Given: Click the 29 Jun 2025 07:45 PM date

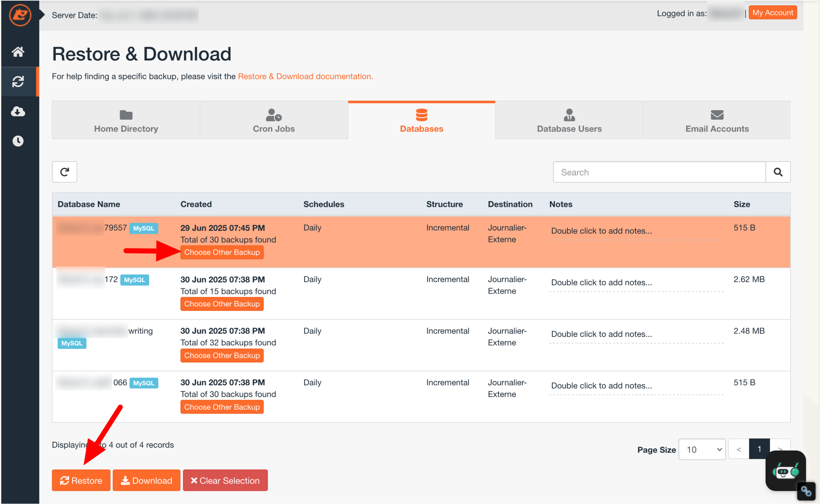Looking at the screenshot, I should [222, 228].
